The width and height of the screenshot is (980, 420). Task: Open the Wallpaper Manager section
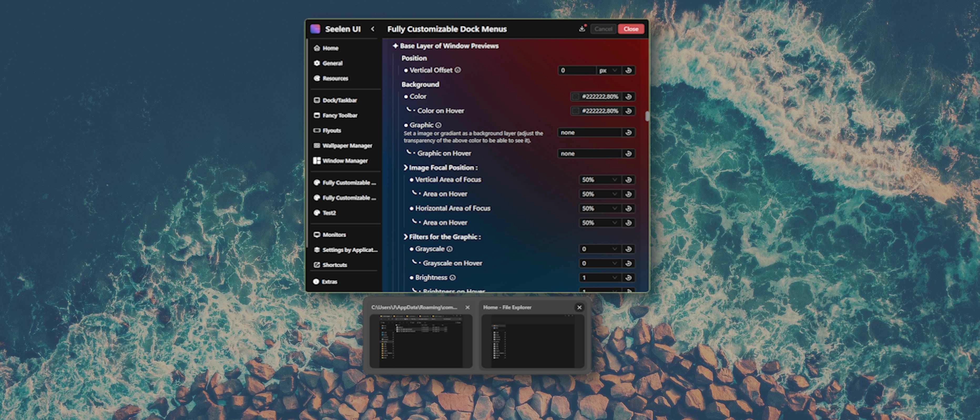(x=347, y=145)
